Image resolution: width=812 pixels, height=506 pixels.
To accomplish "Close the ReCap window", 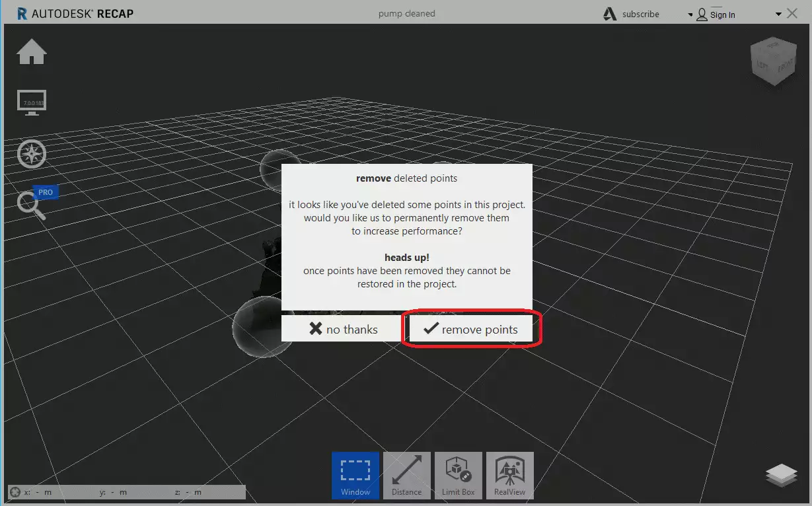I will (x=792, y=13).
